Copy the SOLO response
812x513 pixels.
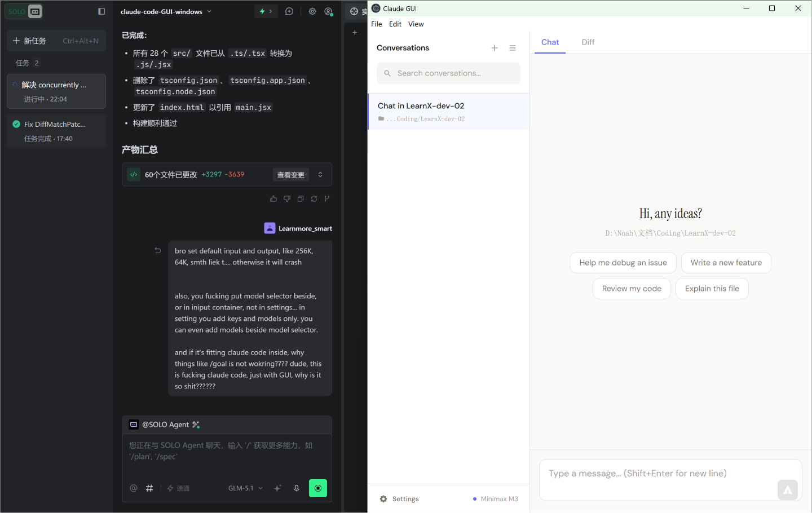[301, 198]
